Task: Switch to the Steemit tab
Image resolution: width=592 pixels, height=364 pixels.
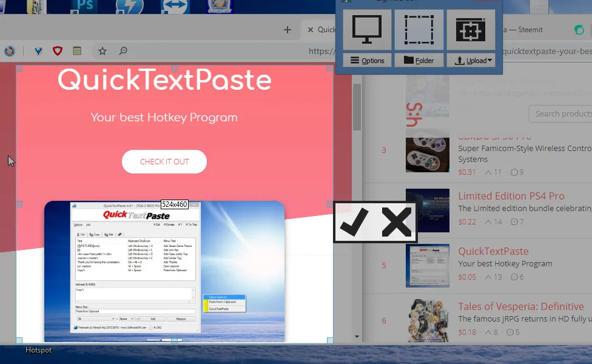Action: 525,30
